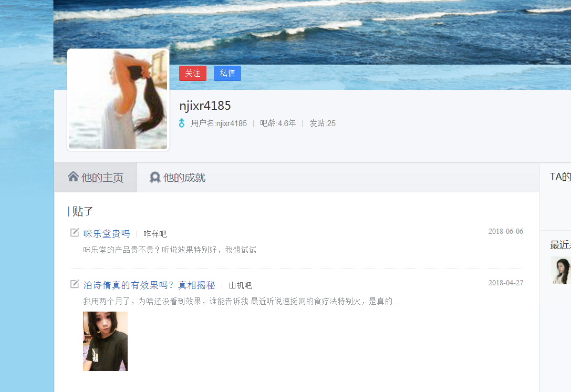View the photo thumbnail under 泊诗倩 post
This screenshot has height=392, width=571.
105,341
